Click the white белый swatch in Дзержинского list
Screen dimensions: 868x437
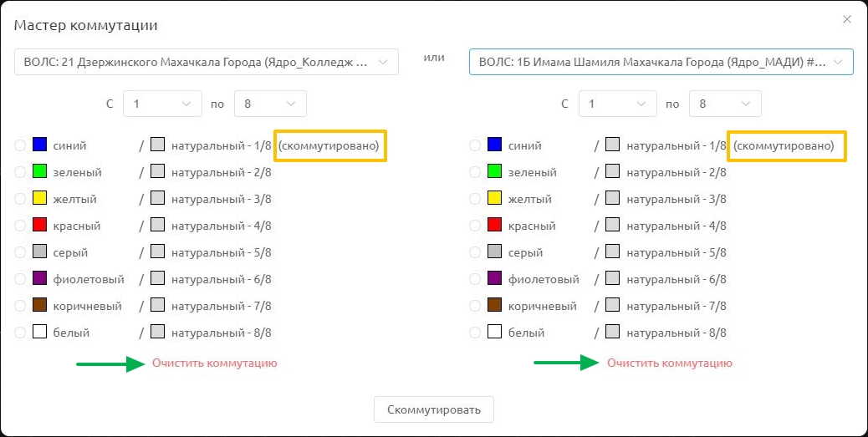(39, 332)
